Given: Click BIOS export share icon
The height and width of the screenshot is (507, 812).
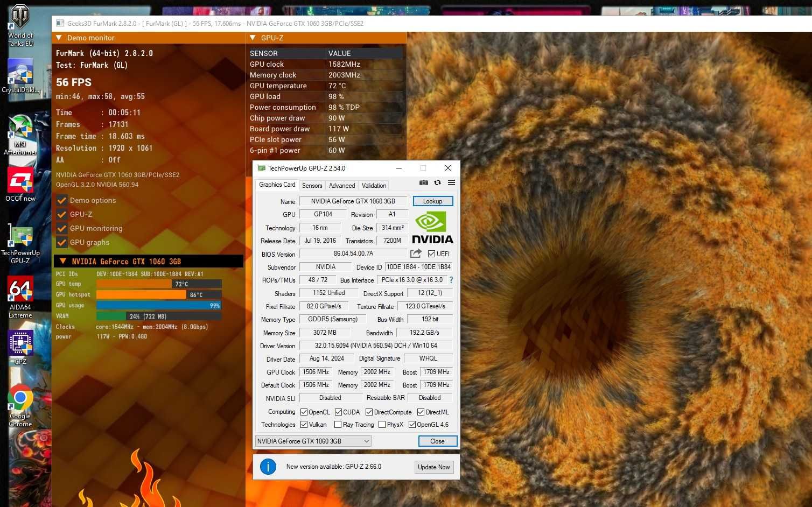Looking at the screenshot, I should click(416, 253).
